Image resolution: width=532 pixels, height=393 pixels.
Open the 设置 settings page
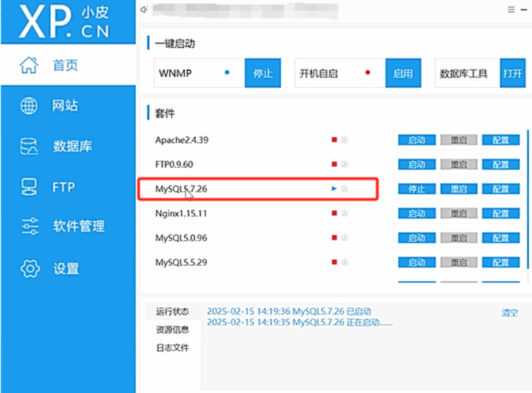[66, 268]
